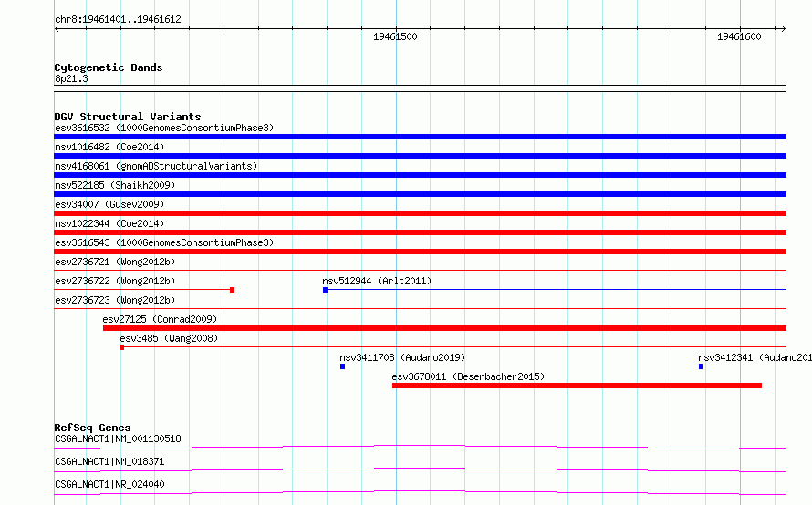
Task: Click the nsv3412341 blue square marker
Action: [x=701, y=366]
